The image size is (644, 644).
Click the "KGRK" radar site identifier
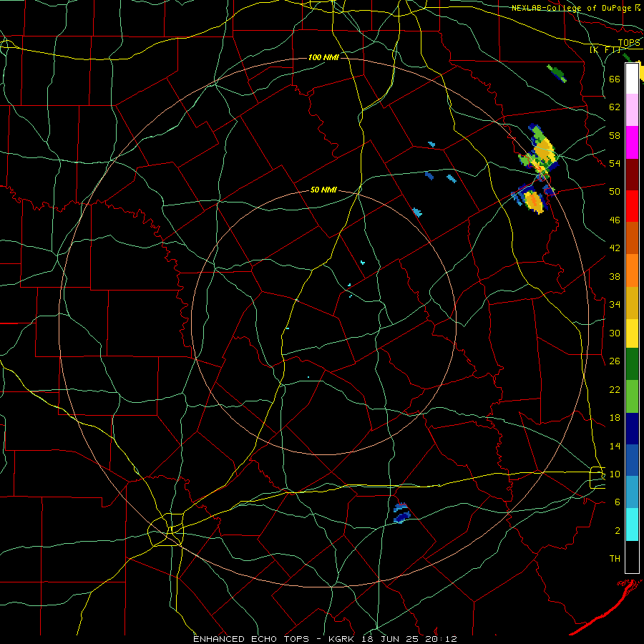(343, 639)
